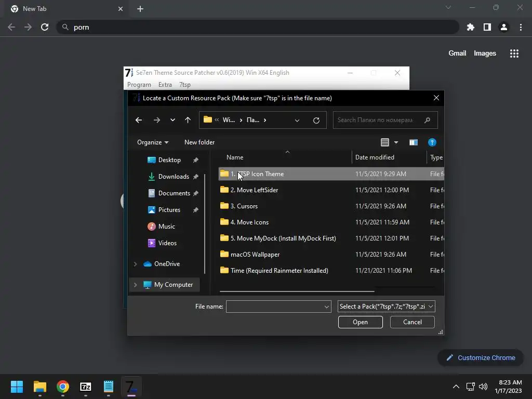Click Customize Chrome button
The image size is (532, 399).
[481, 357]
